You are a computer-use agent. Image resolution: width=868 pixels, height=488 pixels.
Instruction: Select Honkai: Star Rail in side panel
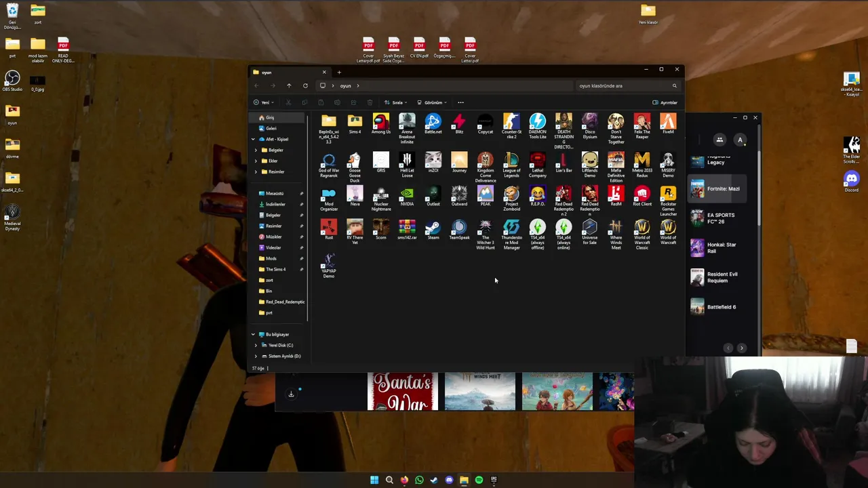click(x=716, y=247)
